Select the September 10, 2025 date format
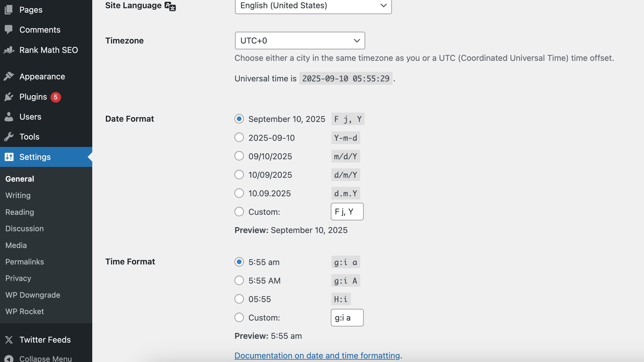This screenshot has height=362, width=644. tap(239, 119)
